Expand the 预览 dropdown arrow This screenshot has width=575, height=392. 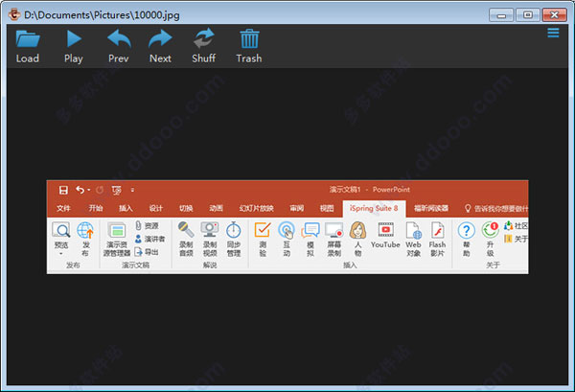point(61,253)
